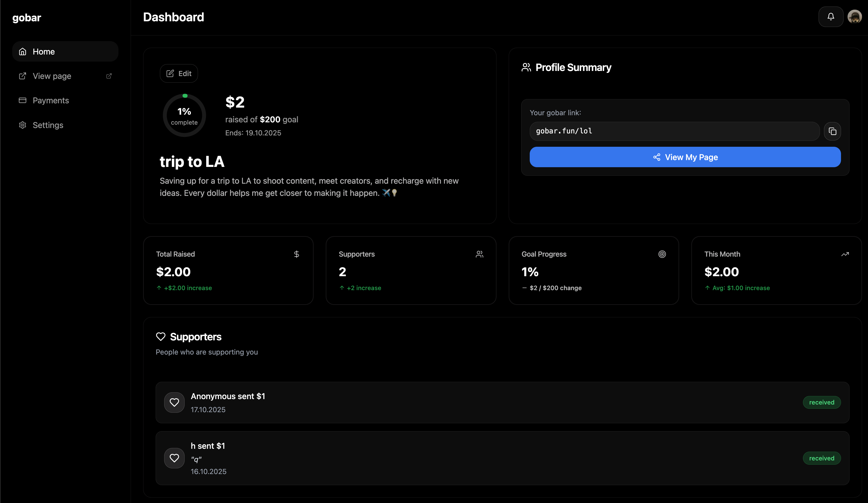The image size is (868, 503).
Task: Go to Payments in the sidebar
Action: (51, 100)
